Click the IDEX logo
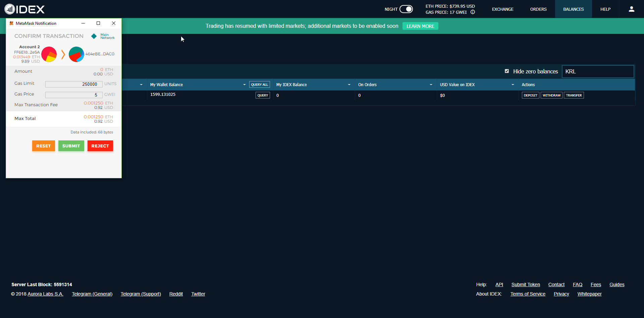Screen dimensions: 644x318 (x=24, y=9)
